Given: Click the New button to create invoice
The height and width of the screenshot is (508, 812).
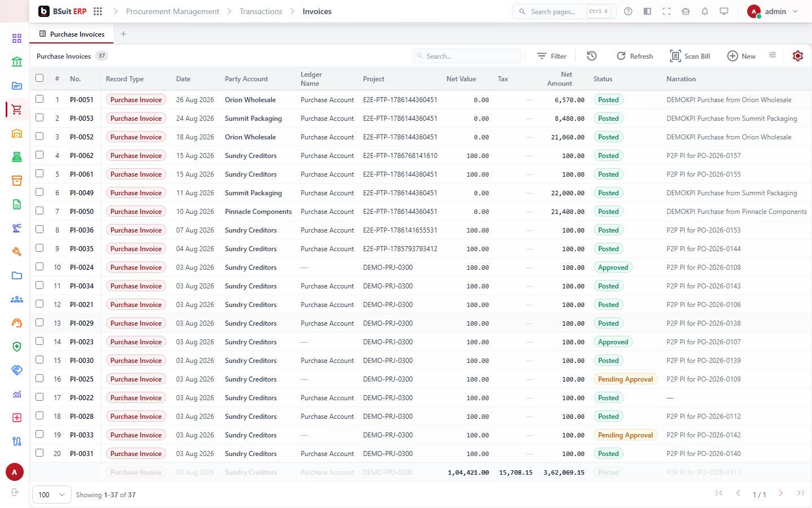Looking at the screenshot, I should 742,56.
